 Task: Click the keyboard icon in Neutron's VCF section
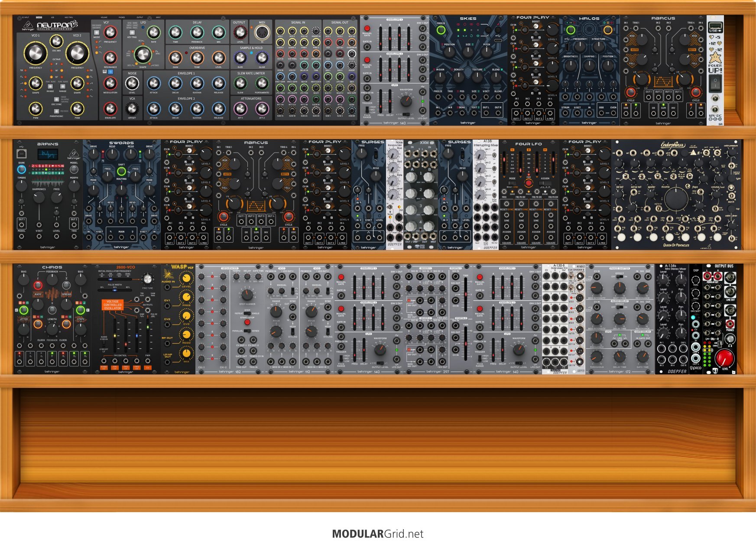click(105, 72)
